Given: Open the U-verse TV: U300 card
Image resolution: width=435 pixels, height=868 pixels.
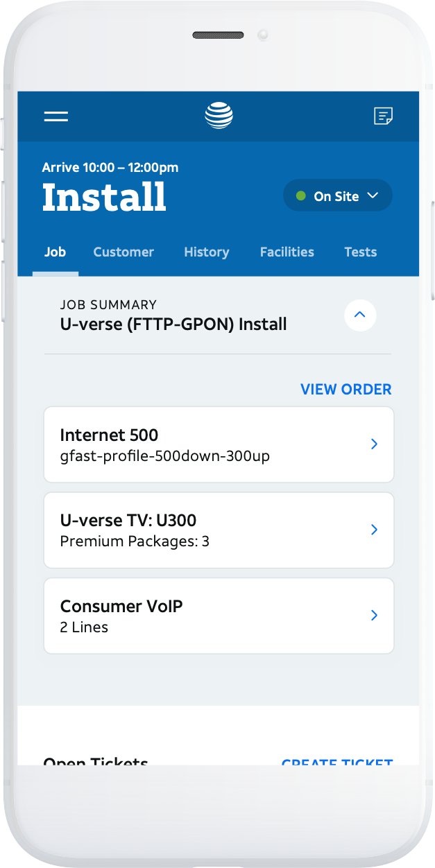Looking at the screenshot, I should pos(219,530).
